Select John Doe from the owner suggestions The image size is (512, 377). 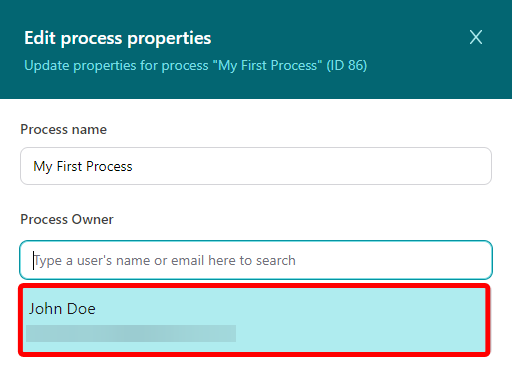(x=254, y=320)
